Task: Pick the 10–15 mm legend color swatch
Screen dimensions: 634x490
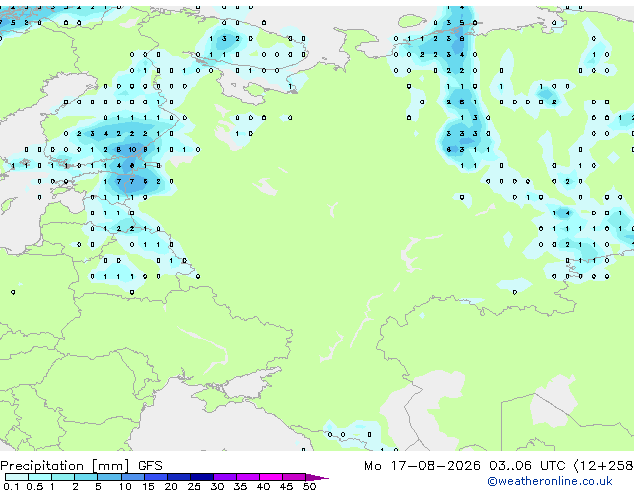Action: [133, 477]
